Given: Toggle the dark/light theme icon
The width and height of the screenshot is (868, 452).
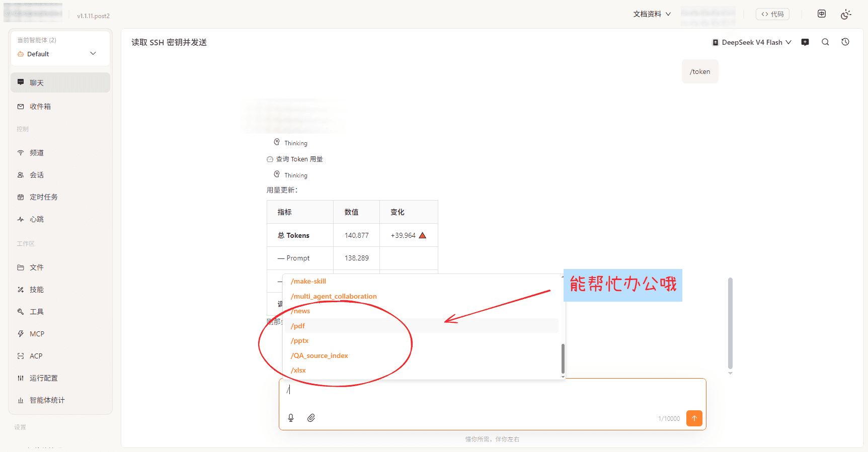Looking at the screenshot, I should click(x=846, y=14).
